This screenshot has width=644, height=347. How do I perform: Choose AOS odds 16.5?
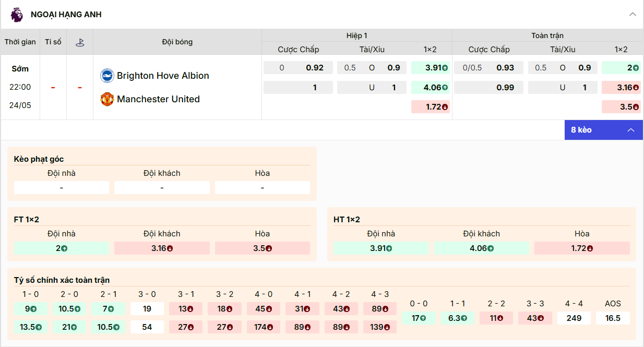[x=613, y=318]
